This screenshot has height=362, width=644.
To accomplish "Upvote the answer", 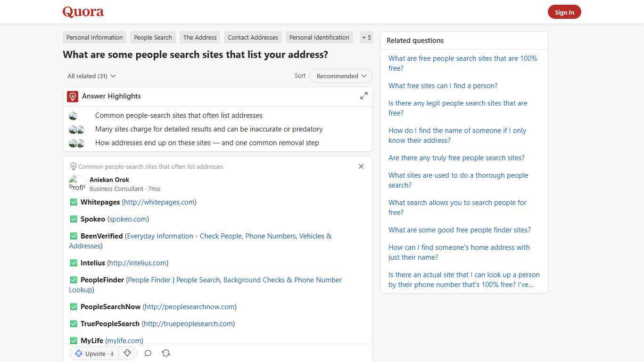I will [x=93, y=353].
